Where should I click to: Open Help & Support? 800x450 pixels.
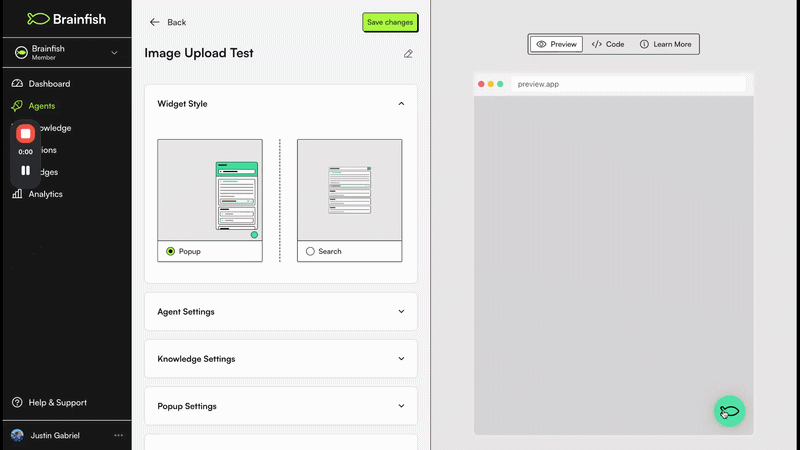pyautogui.click(x=58, y=403)
